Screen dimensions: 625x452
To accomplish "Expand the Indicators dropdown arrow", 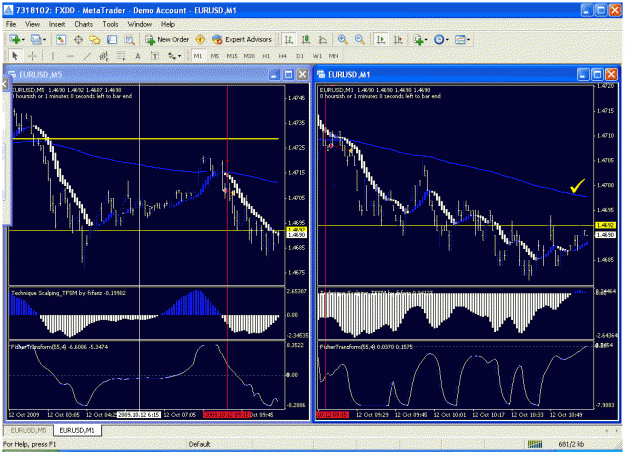I will coord(426,40).
